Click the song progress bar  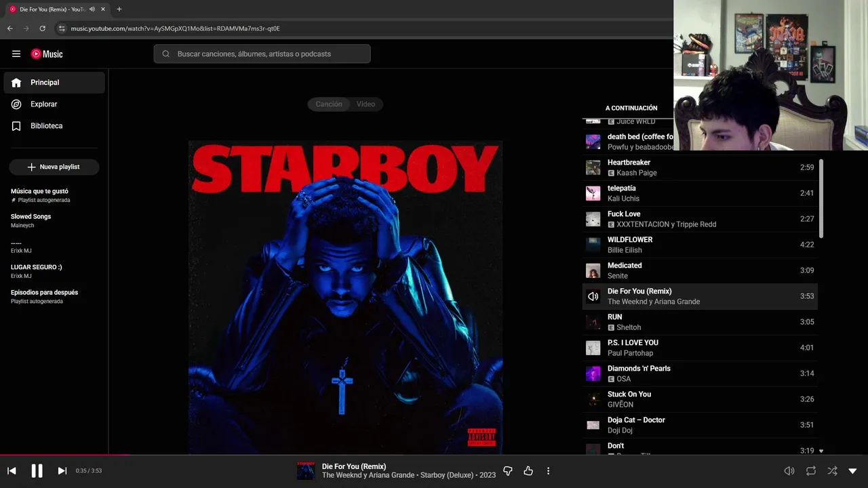tap(434, 455)
